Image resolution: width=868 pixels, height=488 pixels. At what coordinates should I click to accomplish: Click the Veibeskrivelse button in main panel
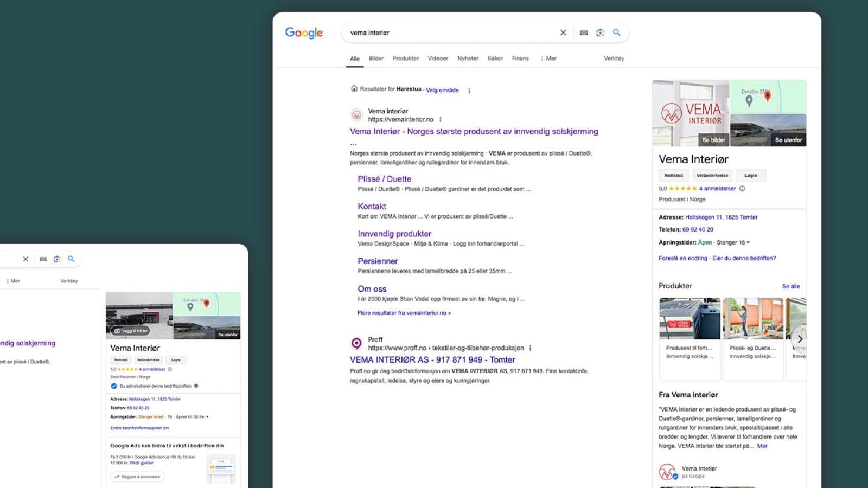tap(712, 175)
